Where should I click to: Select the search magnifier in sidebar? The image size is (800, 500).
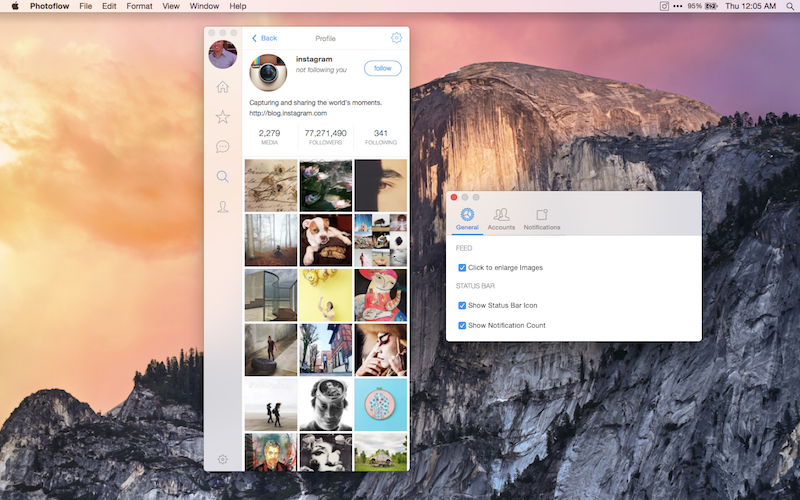coord(222,177)
